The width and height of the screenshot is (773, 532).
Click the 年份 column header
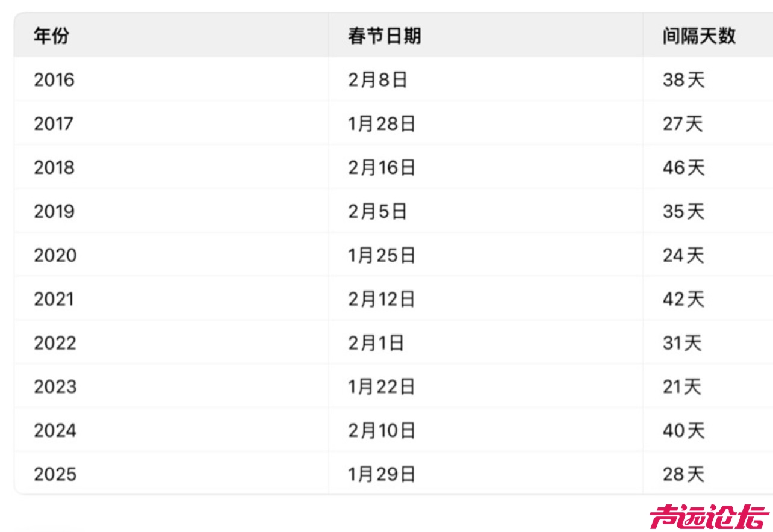click(51, 36)
